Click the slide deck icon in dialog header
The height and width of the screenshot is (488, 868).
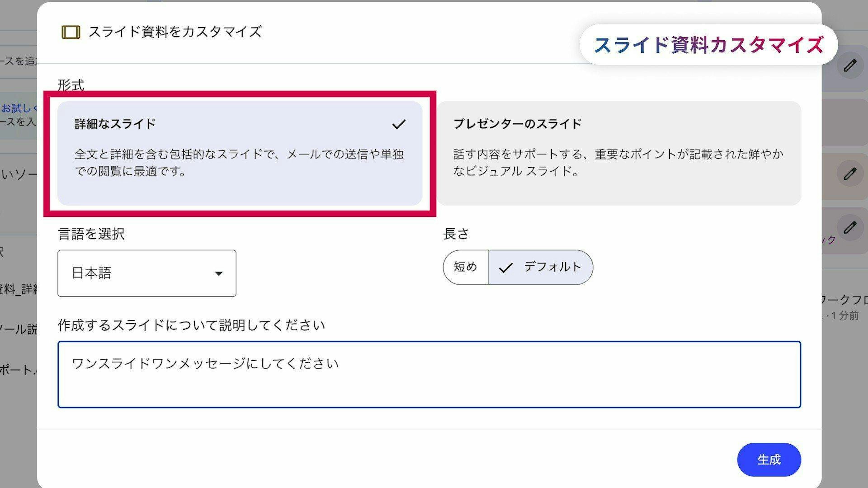(71, 32)
